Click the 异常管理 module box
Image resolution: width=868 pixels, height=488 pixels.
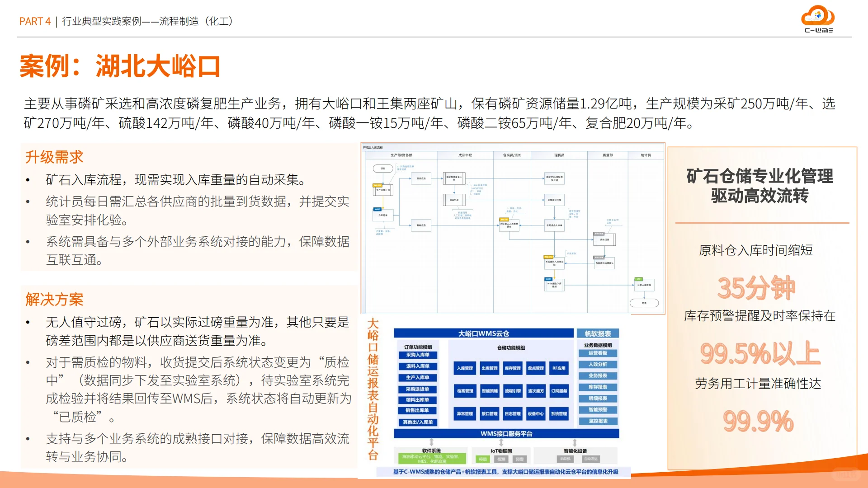(x=465, y=413)
